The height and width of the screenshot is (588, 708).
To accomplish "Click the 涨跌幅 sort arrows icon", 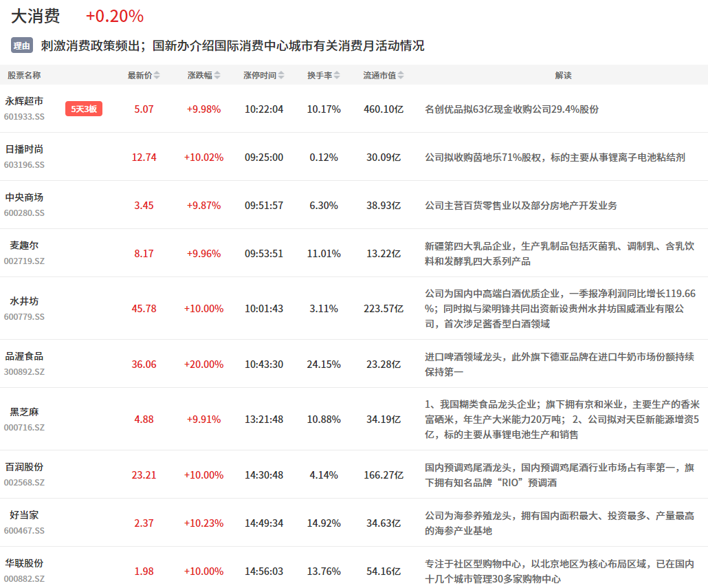I will (x=217, y=76).
